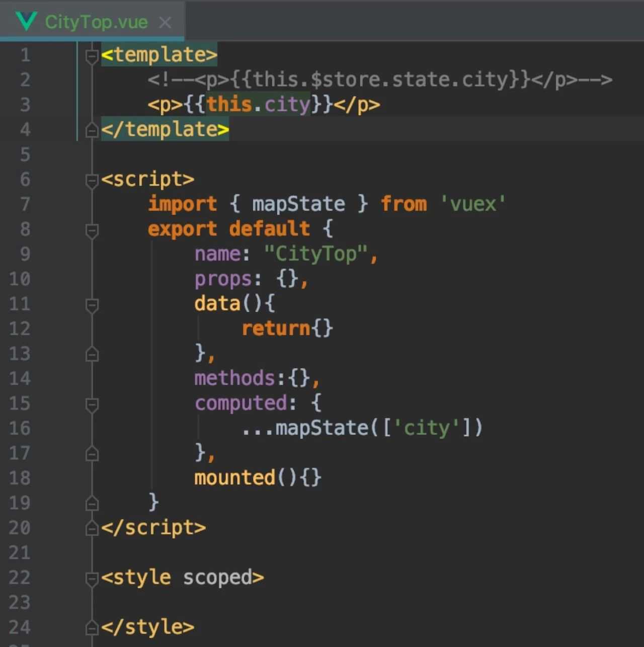
Task: Fold the closing style tag at line 24
Action: coord(92,628)
